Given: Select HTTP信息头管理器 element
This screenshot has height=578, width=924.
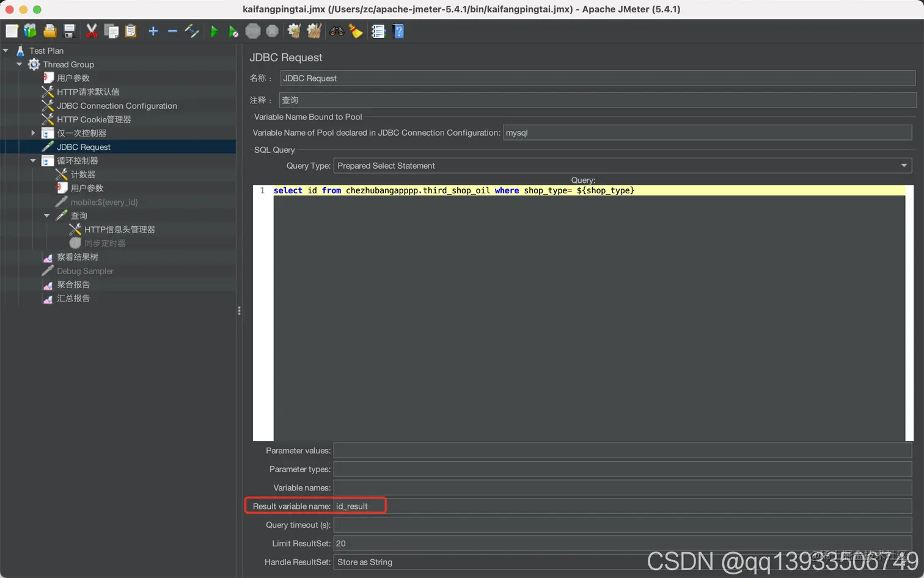Looking at the screenshot, I should [119, 229].
